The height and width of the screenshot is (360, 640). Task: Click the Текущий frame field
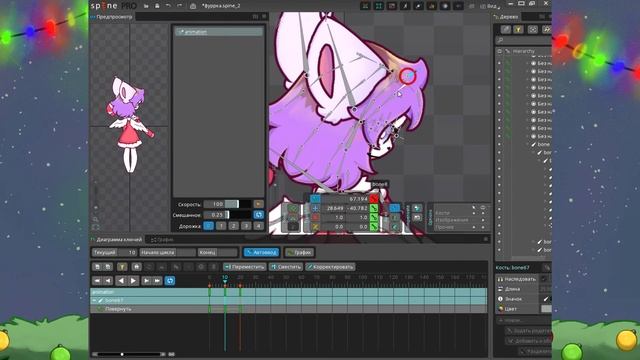115,252
